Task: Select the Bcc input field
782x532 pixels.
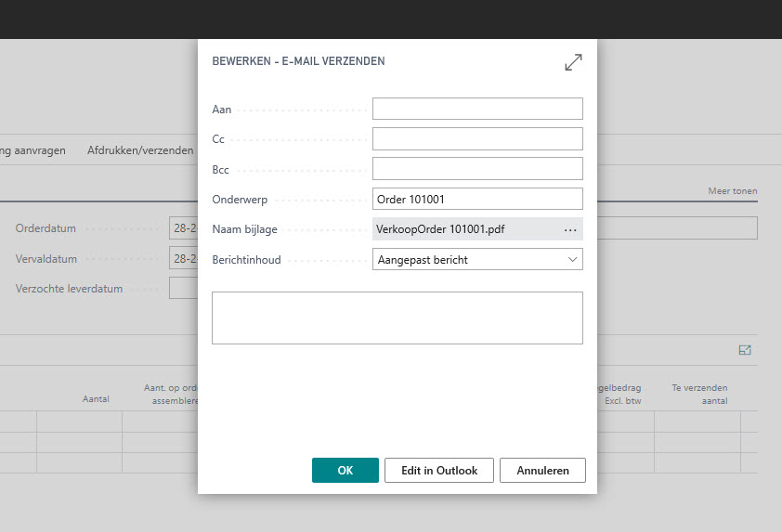Action: 477,169
